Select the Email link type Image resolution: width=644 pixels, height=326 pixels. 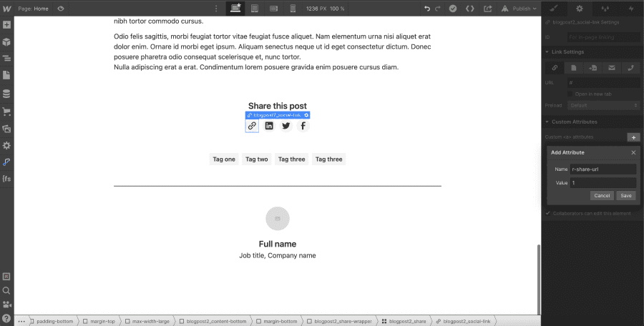click(x=612, y=68)
